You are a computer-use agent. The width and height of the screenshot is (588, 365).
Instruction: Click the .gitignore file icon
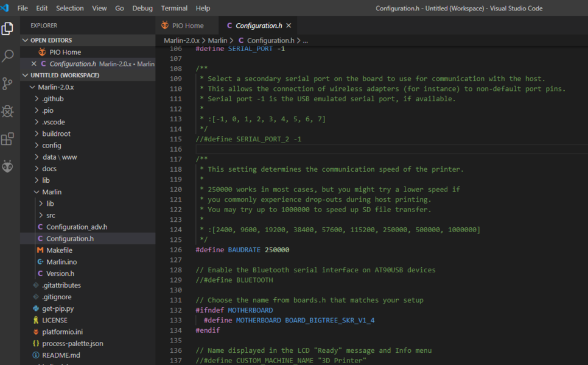click(36, 297)
